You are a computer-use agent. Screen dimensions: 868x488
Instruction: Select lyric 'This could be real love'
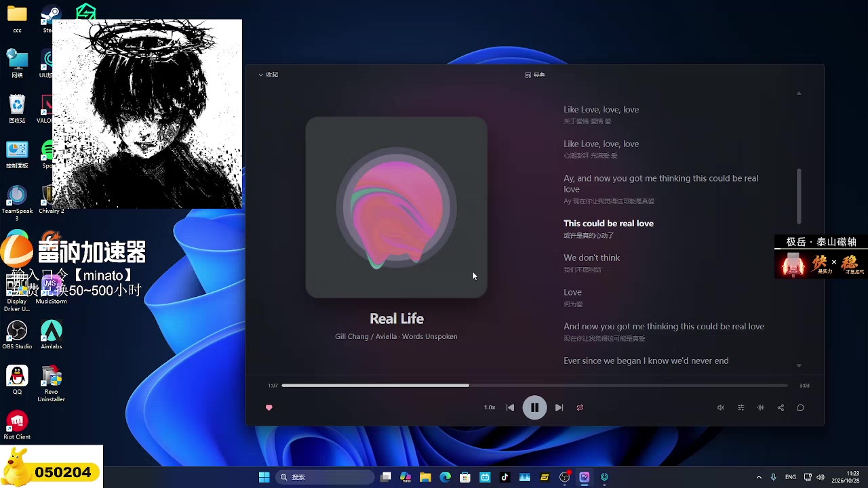coord(608,223)
